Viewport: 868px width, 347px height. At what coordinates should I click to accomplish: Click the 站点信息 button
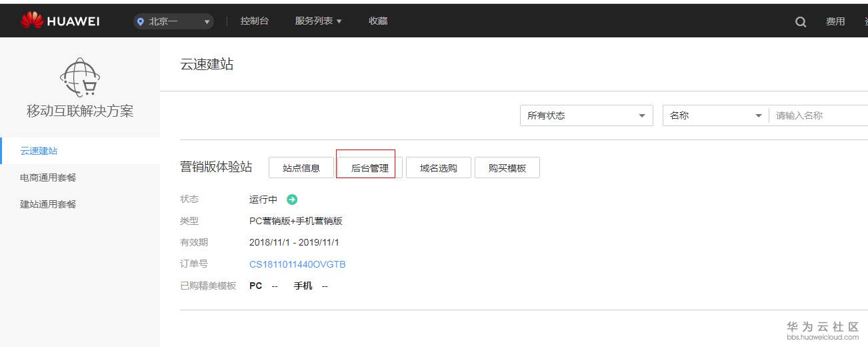[x=301, y=168]
